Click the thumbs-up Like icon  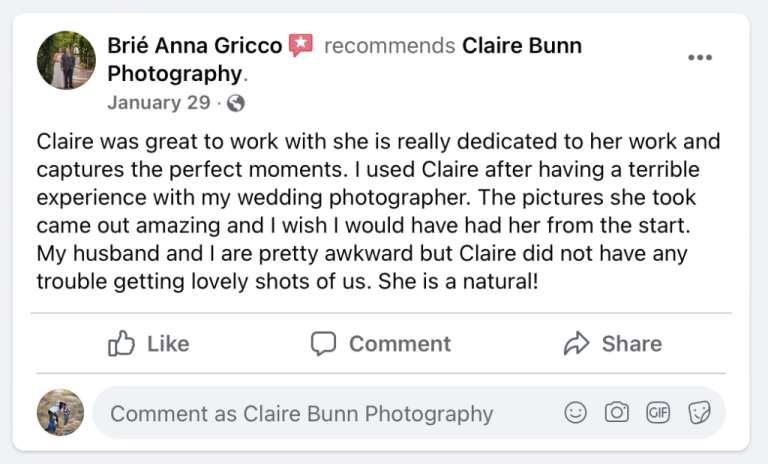(122, 344)
